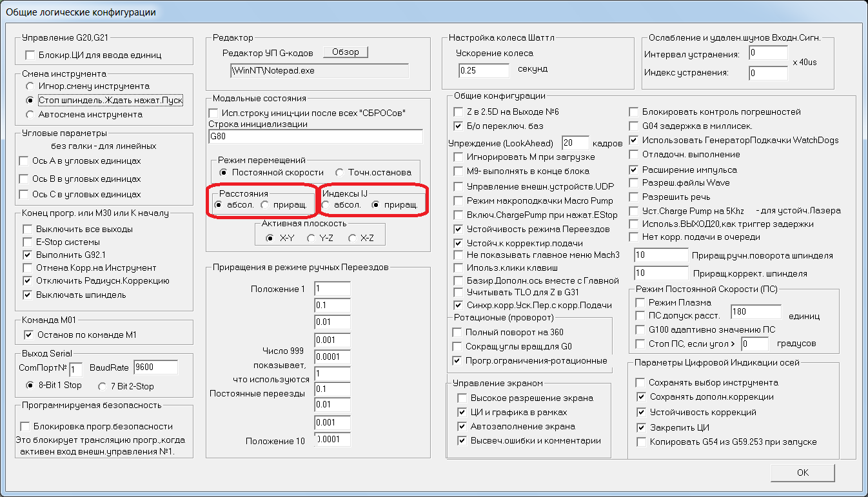Image resolution: width=868 pixels, height=497 pixels.
Task: Uncheck Выполнить G92.1
Action: 27,255
